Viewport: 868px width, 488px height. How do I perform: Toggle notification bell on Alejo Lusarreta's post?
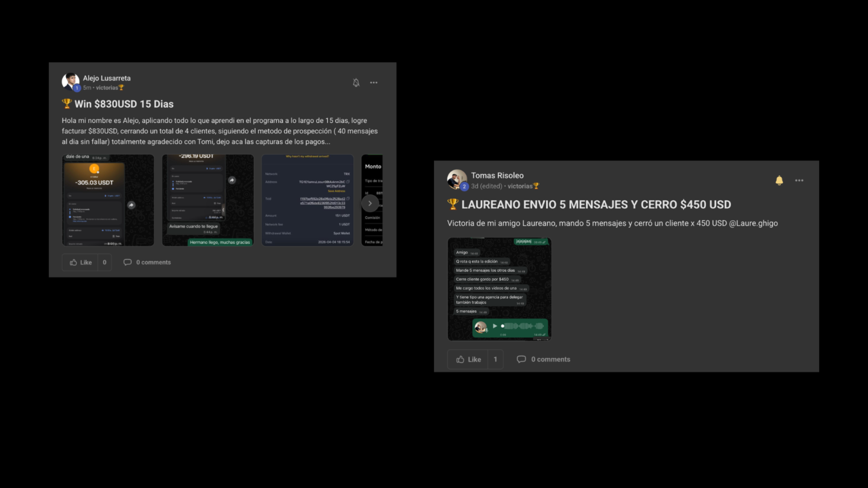tap(356, 83)
